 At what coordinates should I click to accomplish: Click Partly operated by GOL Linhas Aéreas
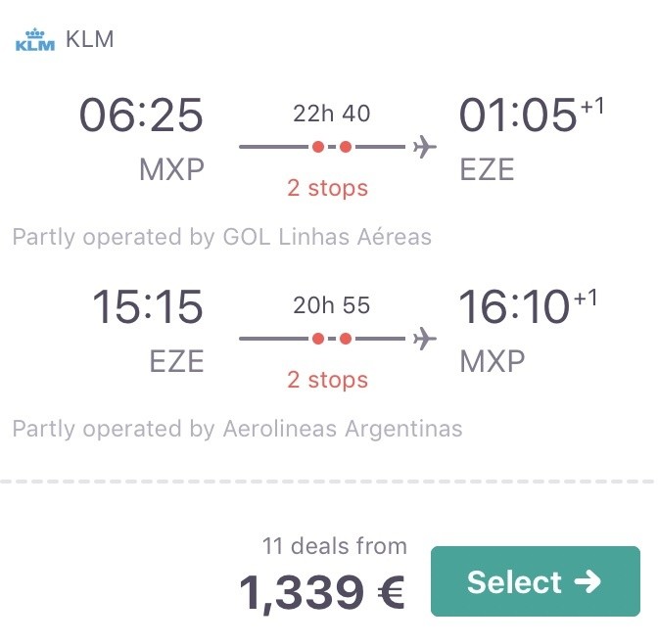222,237
